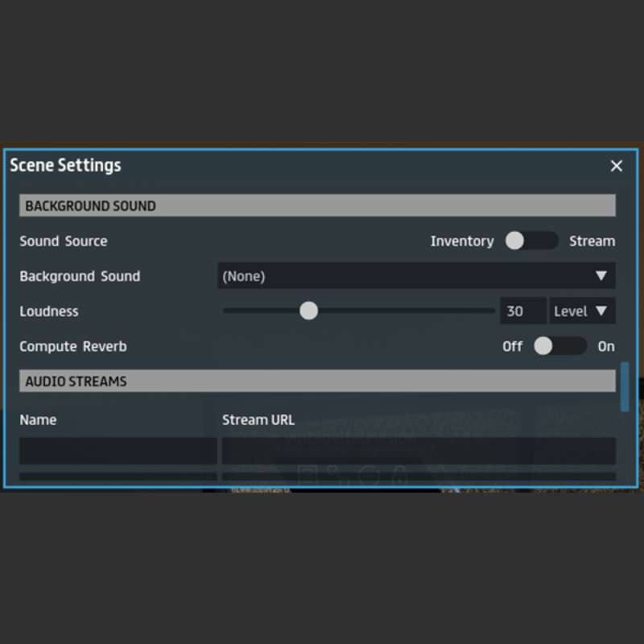
Task: Click the AUDIO STREAMS section header
Action: 317,382
